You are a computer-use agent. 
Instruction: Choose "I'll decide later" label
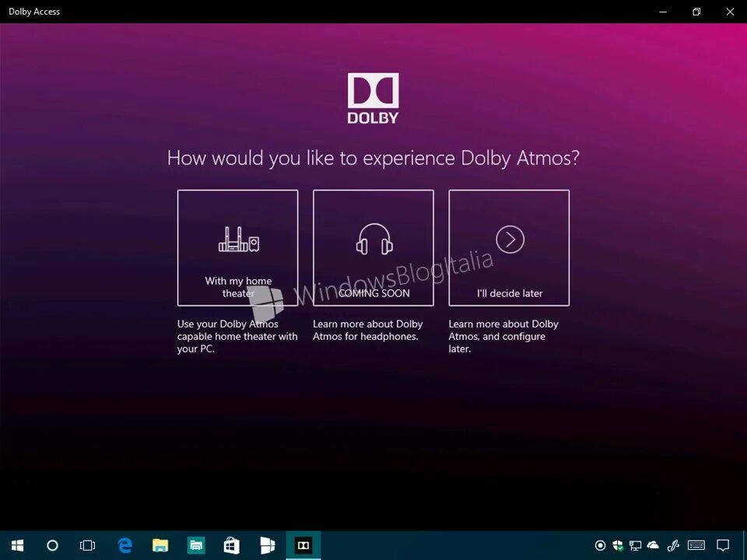510,293
